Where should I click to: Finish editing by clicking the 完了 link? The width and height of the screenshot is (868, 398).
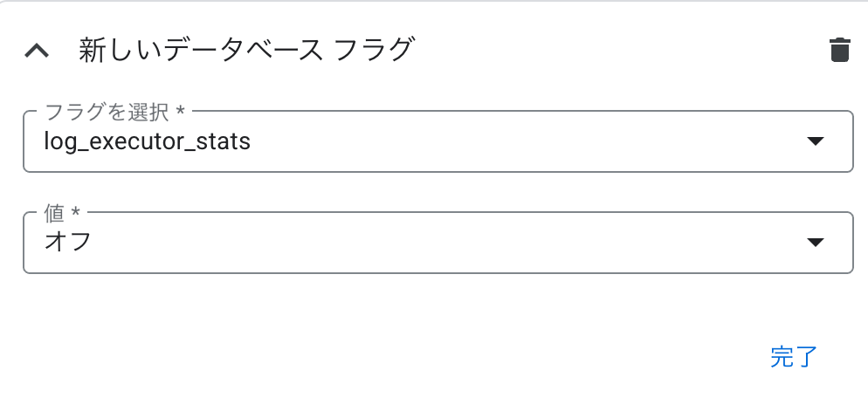tap(794, 357)
